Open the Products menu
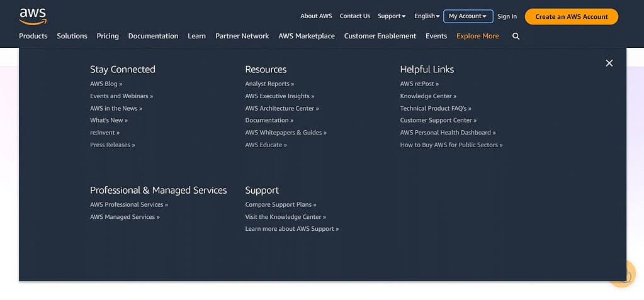 click(33, 36)
